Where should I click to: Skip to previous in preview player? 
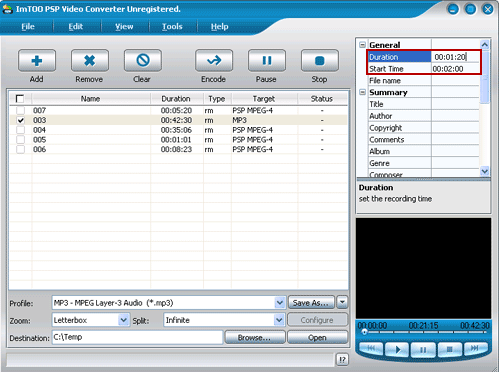point(371,349)
